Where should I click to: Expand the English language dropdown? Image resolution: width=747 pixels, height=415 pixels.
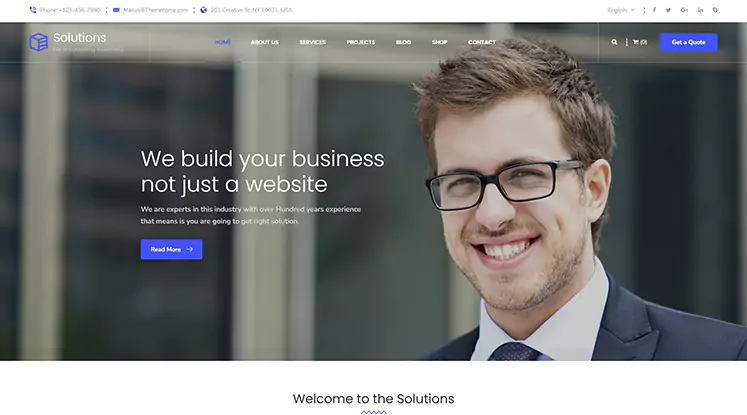(x=621, y=10)
